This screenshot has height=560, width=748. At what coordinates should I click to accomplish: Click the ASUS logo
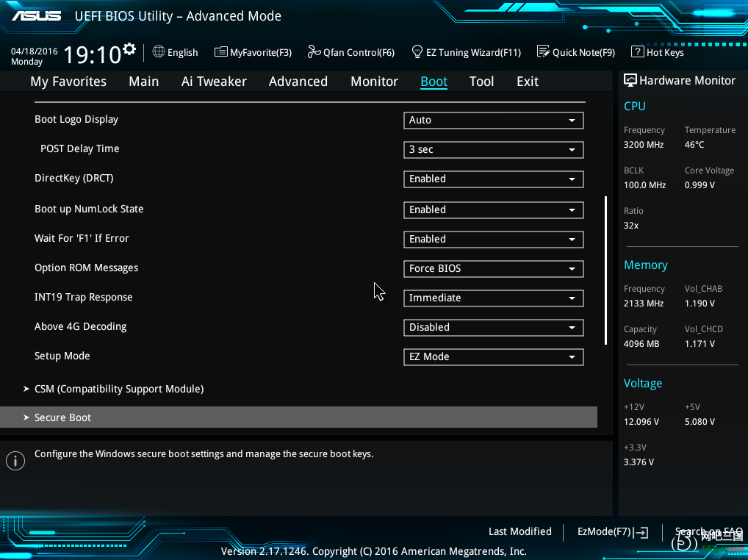[37, 16]
